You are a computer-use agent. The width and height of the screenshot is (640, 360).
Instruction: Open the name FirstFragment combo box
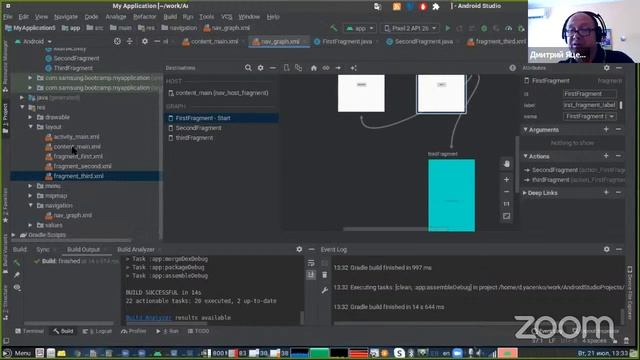pos(589,116)
